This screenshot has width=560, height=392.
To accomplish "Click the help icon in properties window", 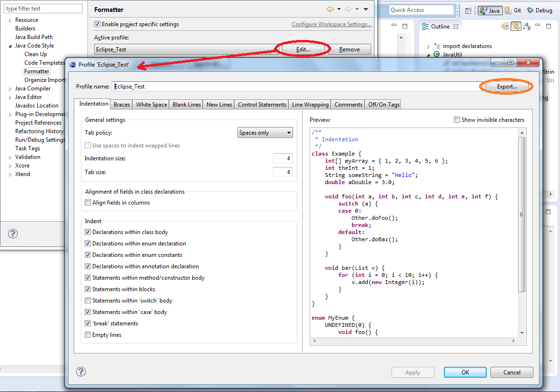I will click(x=13, y=234).
